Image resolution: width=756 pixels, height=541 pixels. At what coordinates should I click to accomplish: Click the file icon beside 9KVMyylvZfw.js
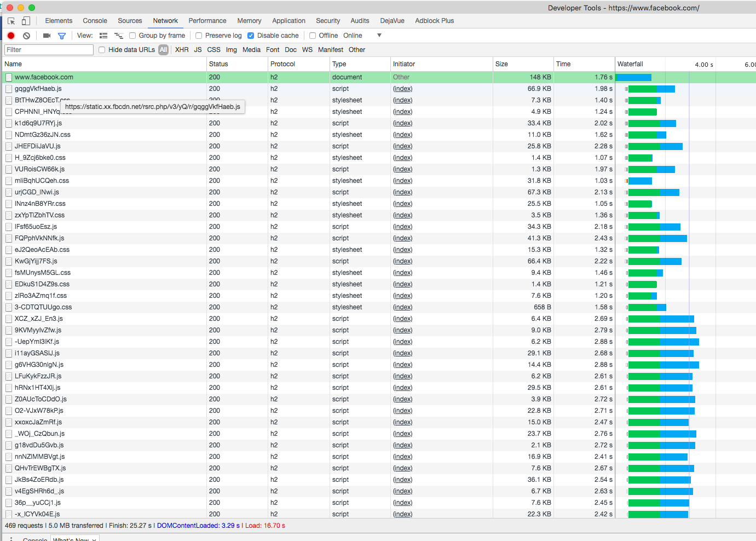pos(9,330)
